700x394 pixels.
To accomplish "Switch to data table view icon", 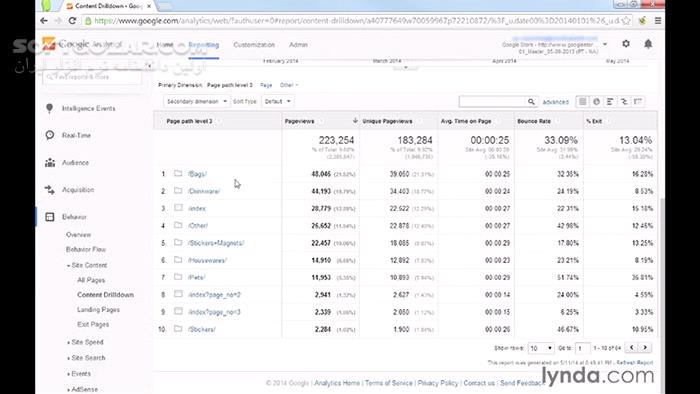I will (583, 102).
